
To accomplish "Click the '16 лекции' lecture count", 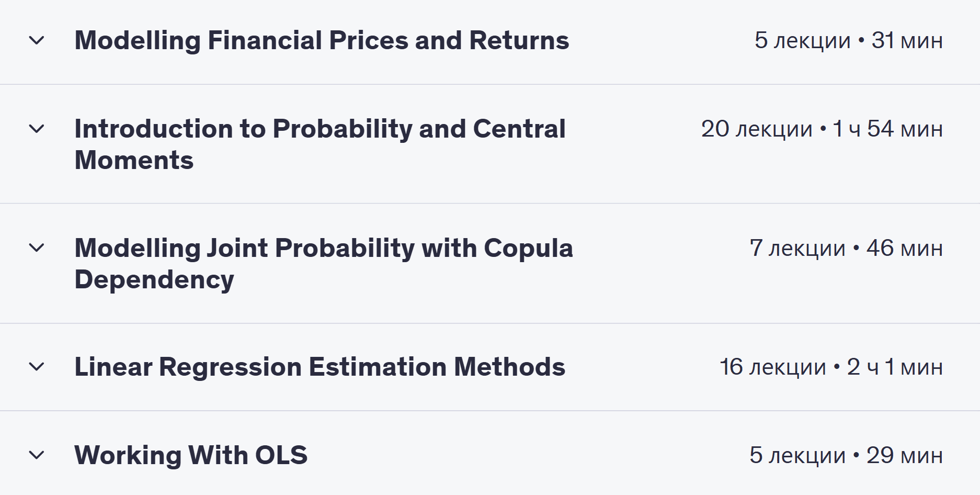I will pos(772,367).
